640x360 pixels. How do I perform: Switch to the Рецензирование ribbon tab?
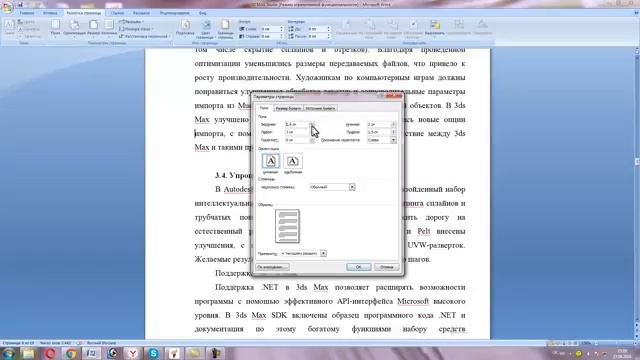point(174,13)
